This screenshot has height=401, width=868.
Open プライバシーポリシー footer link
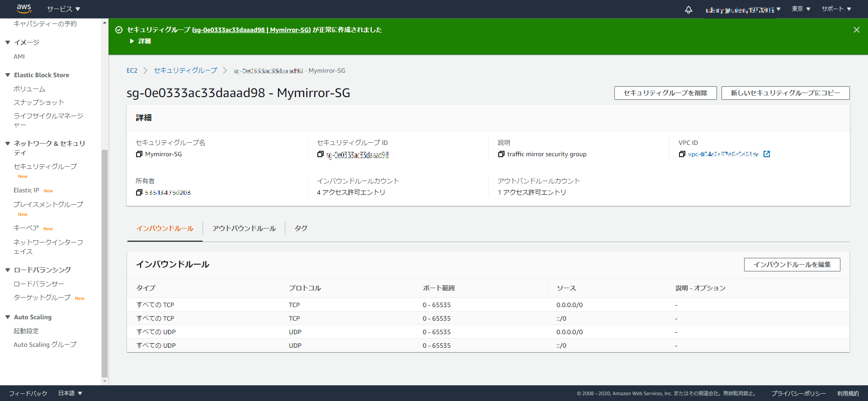pyautogui.click(x=798, y=393)
